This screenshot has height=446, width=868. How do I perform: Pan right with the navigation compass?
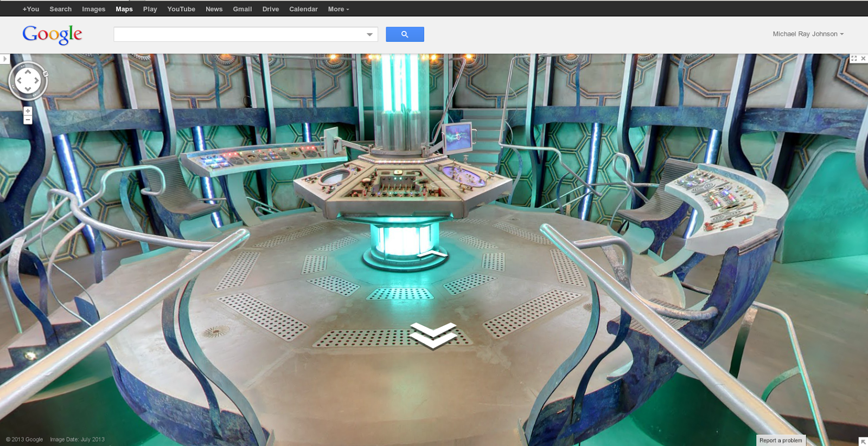pos(37,81)
